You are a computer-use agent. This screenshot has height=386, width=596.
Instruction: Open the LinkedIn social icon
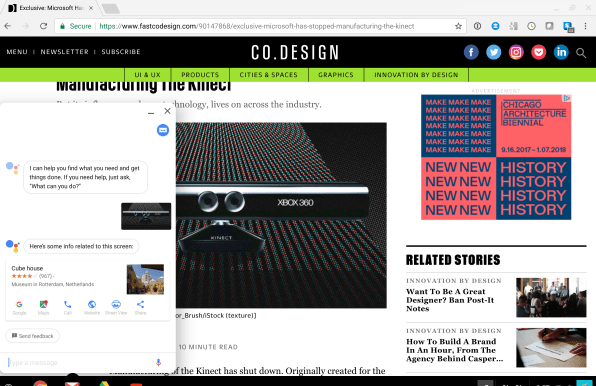(561, 52)
